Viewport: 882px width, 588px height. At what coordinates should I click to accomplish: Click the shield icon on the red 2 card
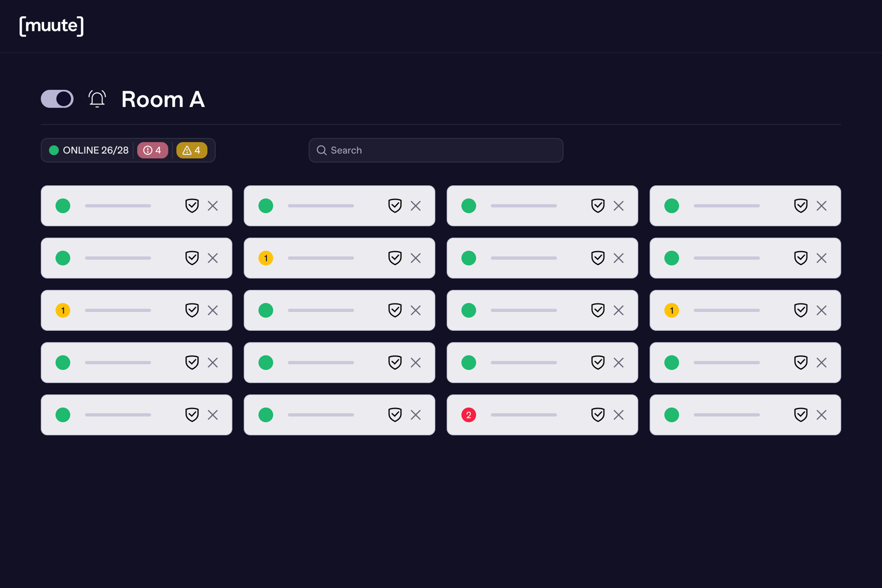[x=598, y=415]
